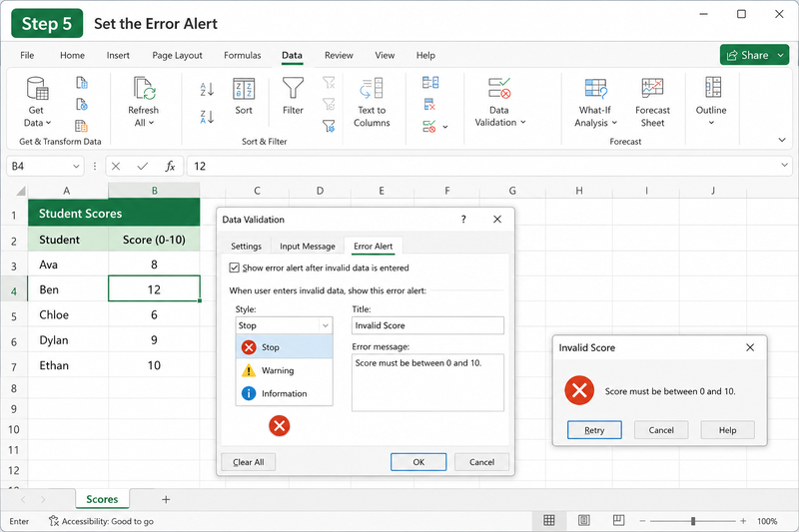
Task: Confirm formula bar entry with checkmark
Action: coord(143,166)
